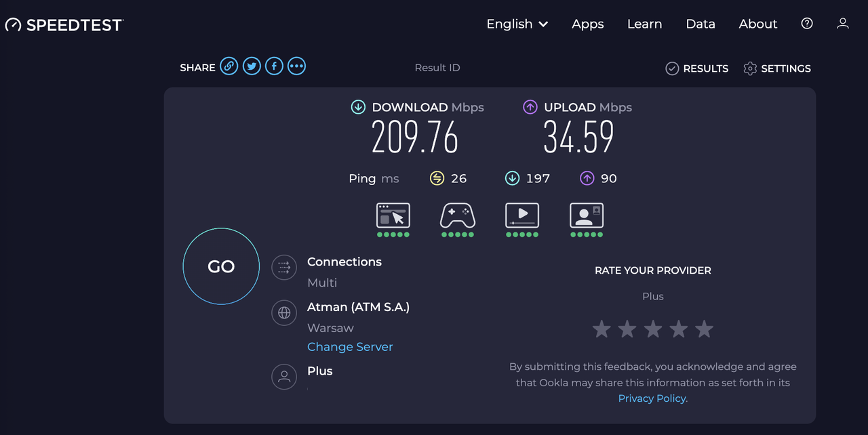Open the Apps menu
The image size is (868, 435).
pos(588,24)
